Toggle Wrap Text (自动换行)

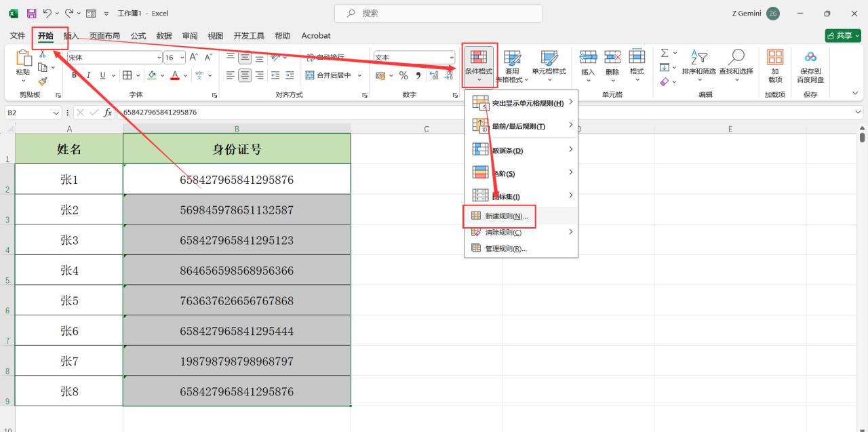325,58
